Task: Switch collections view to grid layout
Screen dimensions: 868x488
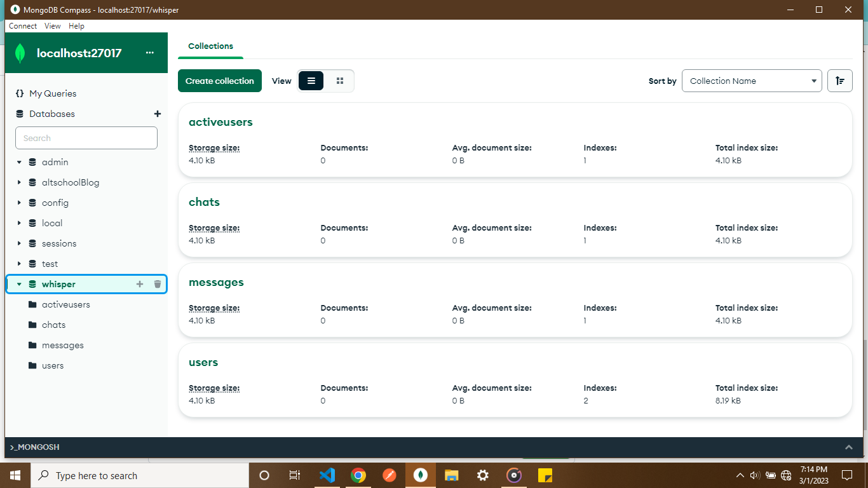Action: click(340, 81)
